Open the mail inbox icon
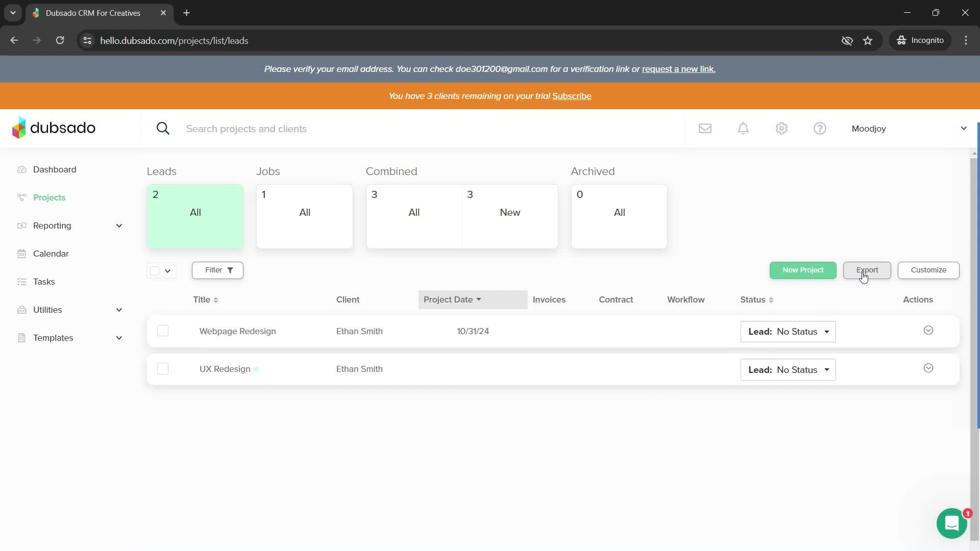Image resolution: width=980 pixels, height=551 pixels. pyautogui.click(x=705, y=129)
